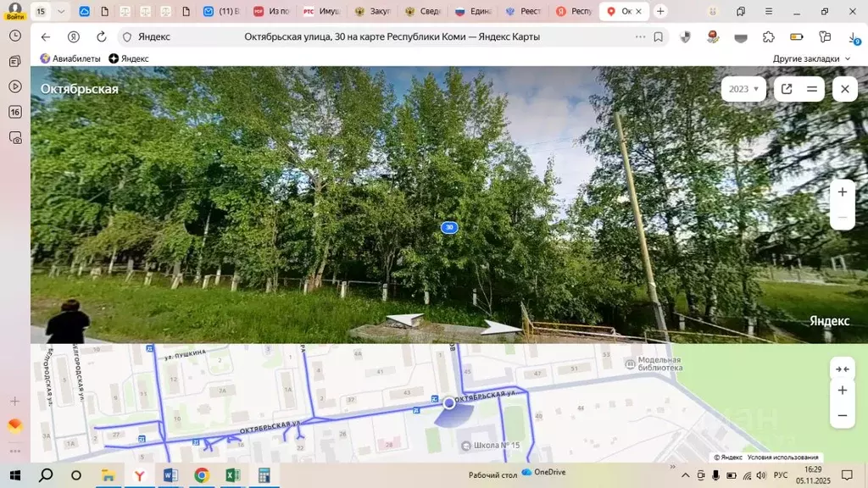Click house number 30 marker in panorama

point(449,227)
